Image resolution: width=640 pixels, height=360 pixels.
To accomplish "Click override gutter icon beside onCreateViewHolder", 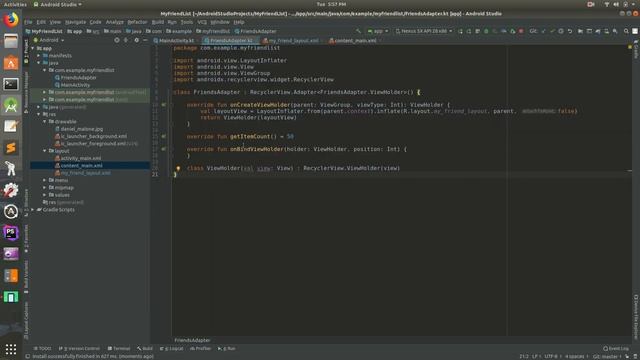I will click(164, 105).
